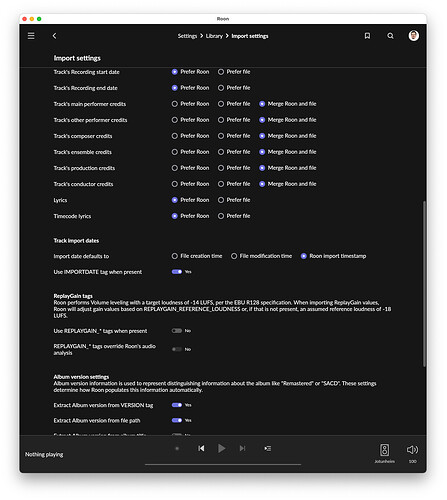Skip to the next track

pyautogui.click(x=242, y=448)
